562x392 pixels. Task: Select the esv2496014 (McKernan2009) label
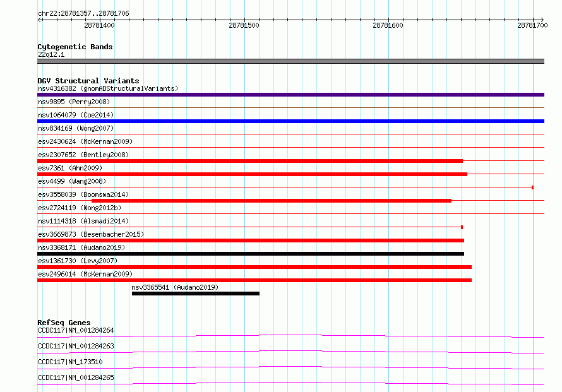(85, 274)
